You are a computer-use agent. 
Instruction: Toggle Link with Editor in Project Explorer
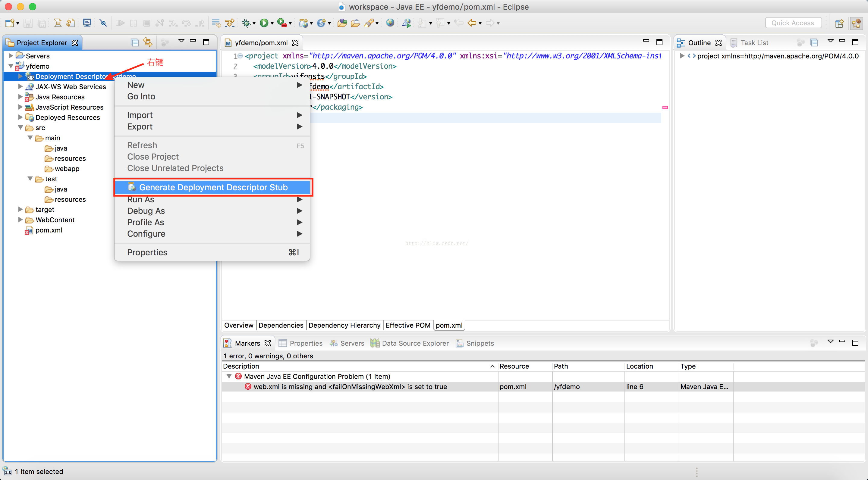(148, 42)
